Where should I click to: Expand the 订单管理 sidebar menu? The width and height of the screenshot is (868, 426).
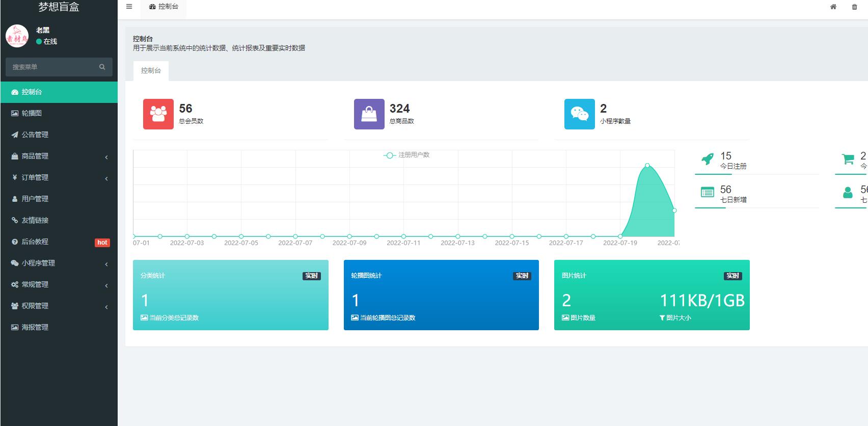click(x=59, y=178)
